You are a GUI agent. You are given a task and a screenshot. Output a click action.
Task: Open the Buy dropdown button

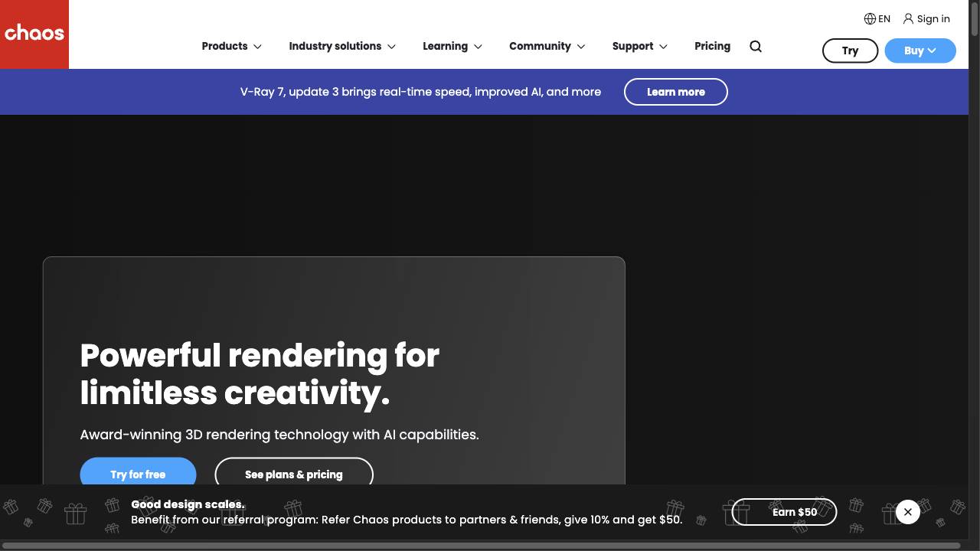click(920, 51)
